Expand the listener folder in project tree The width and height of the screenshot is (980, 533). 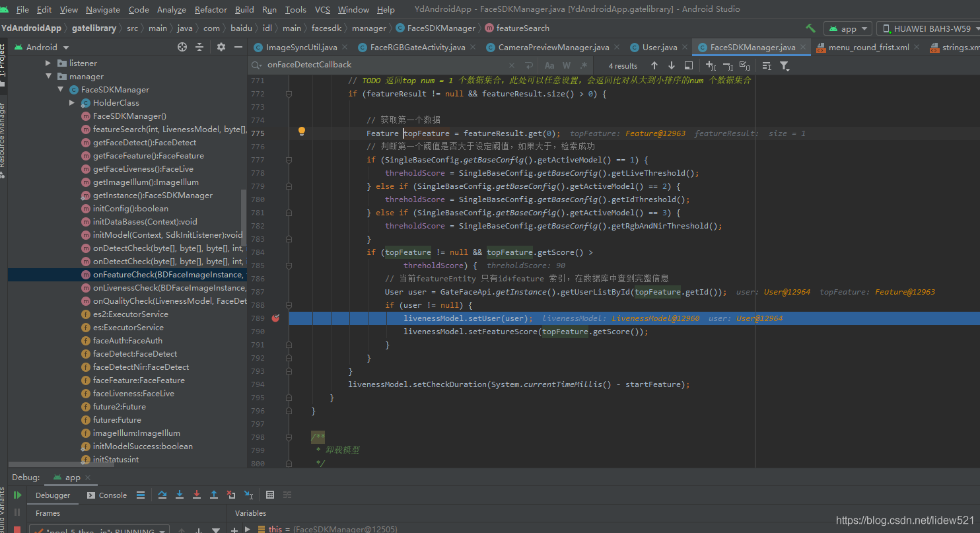point(48,63)
